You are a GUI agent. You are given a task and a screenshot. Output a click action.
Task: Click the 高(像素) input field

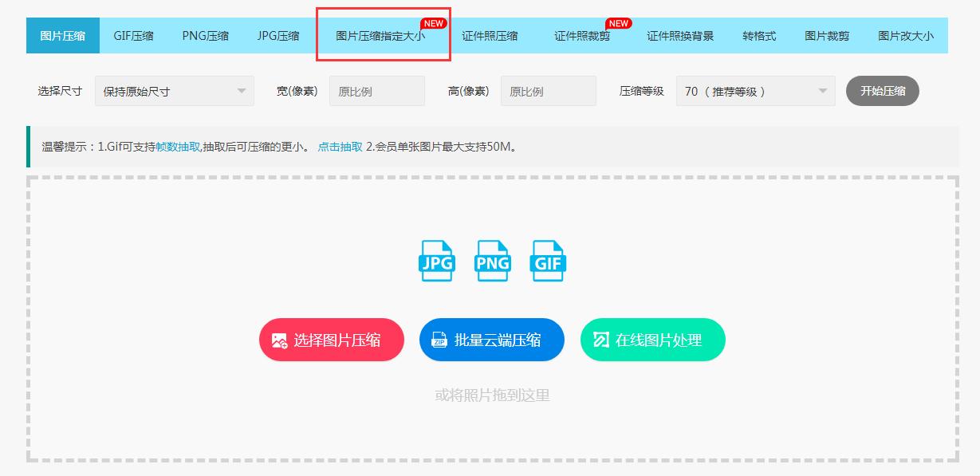[x=549, y=90]
